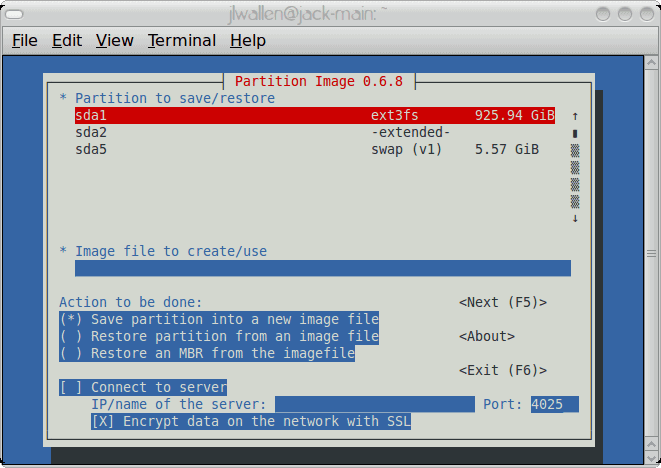The height and width of the screenshot is (468, 661).
Task: Open the File menu
Action: (24, 41)
